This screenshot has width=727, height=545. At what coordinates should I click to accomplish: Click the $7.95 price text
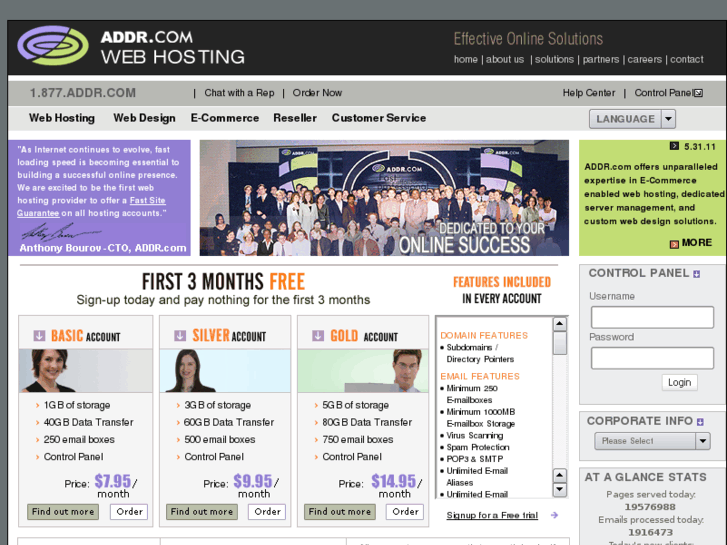point(113,481)
